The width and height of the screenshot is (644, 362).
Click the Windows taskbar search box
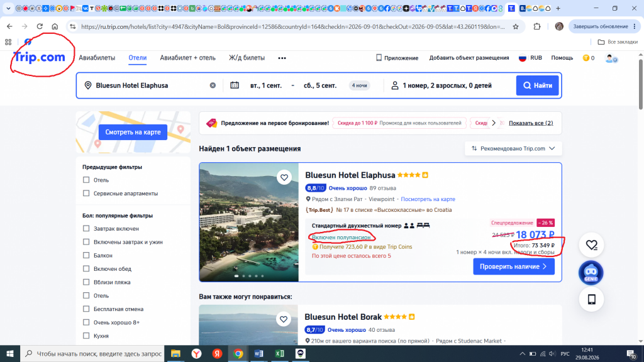(92, 353)
